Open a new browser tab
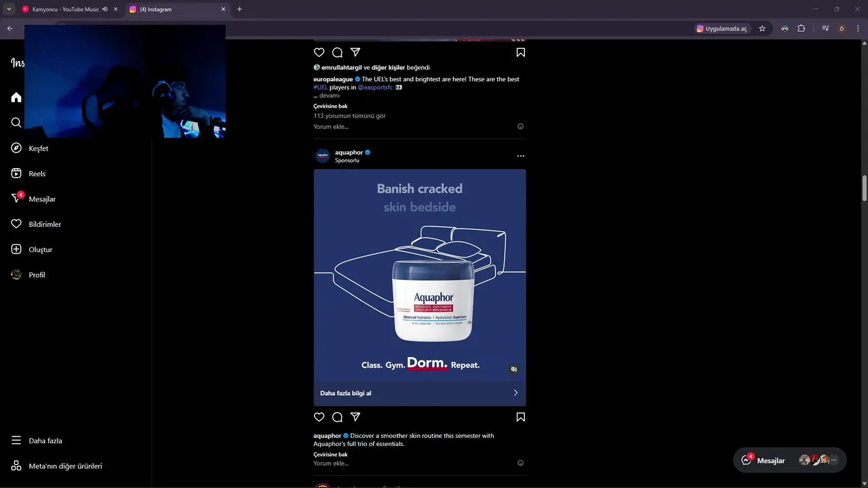868x488 pixels. tap(239, 9)
